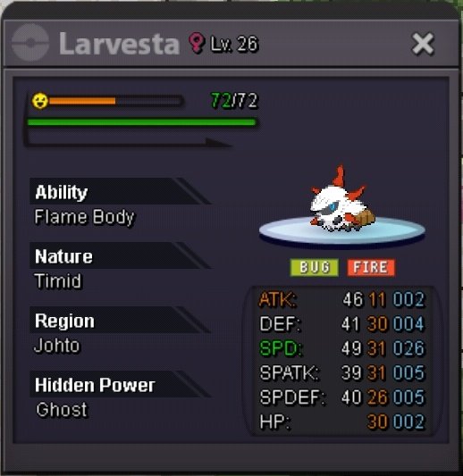Open the Hidden Power section header

pos(120,384)
